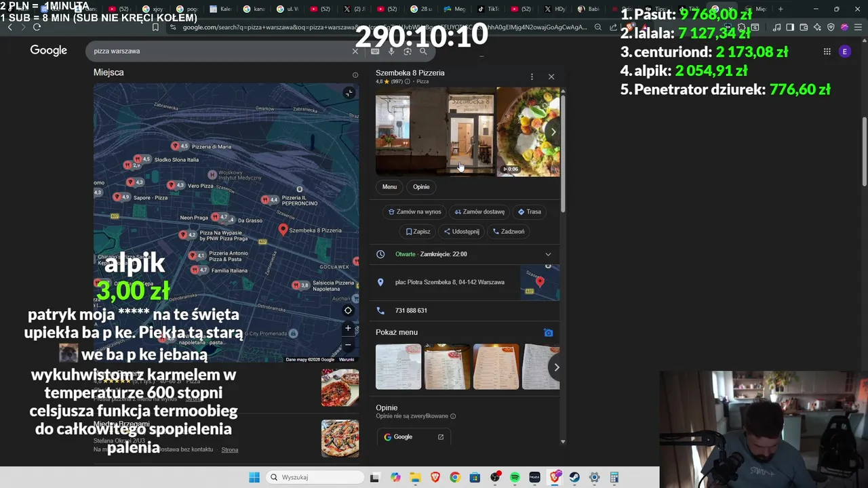Click Zamów dostawę button
This screenshot has height=488, width=868.
[479, 211]
